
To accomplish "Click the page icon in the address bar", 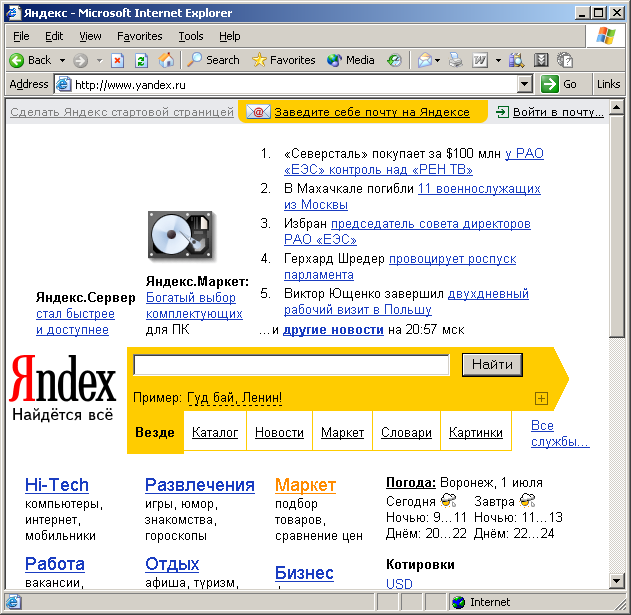I will coord(63,84).
